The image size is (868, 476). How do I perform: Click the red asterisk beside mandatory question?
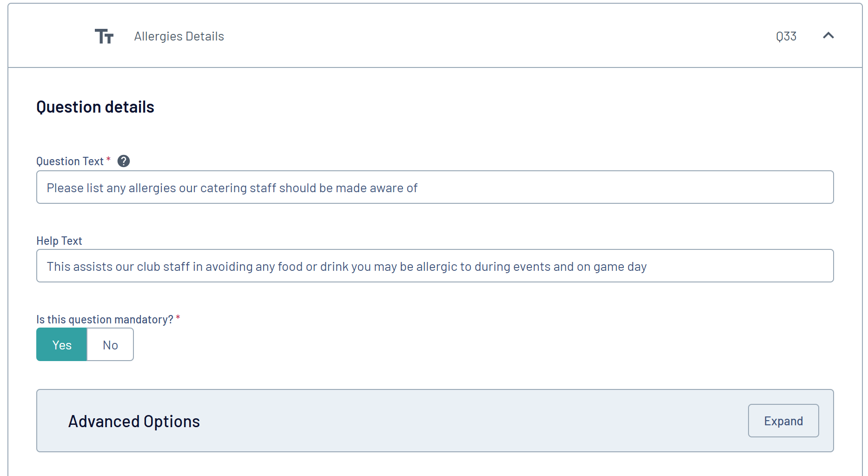coord(178,318)
